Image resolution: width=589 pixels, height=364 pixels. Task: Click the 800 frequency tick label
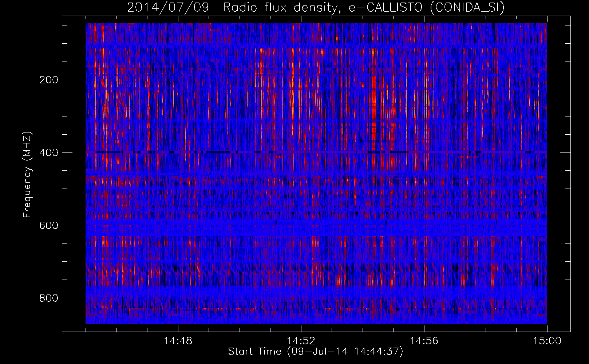48,298
